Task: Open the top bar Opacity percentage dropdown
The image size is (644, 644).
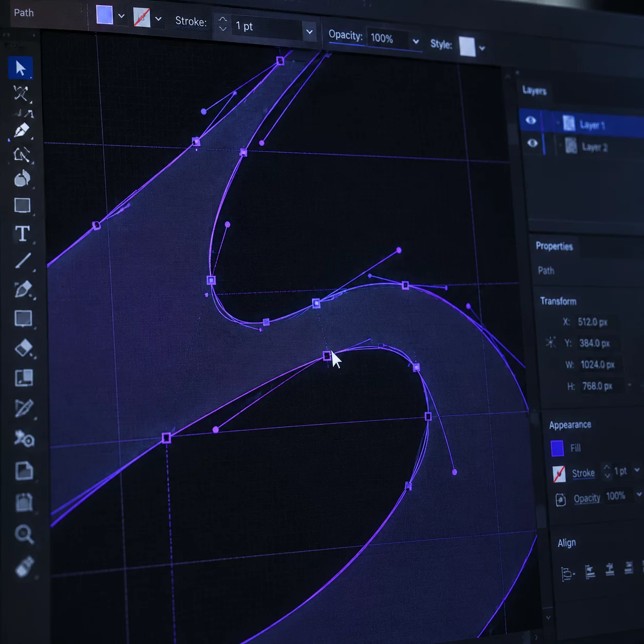Action: [x=415, y=42]
